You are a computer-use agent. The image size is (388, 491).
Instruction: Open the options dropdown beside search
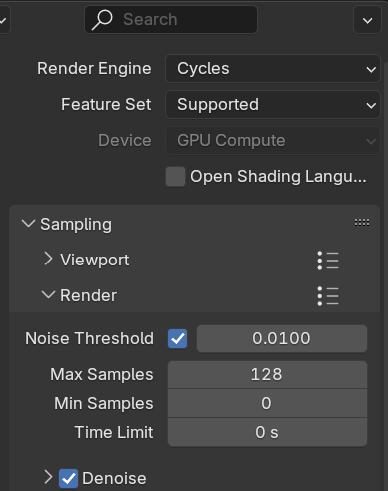coord(367,20)
